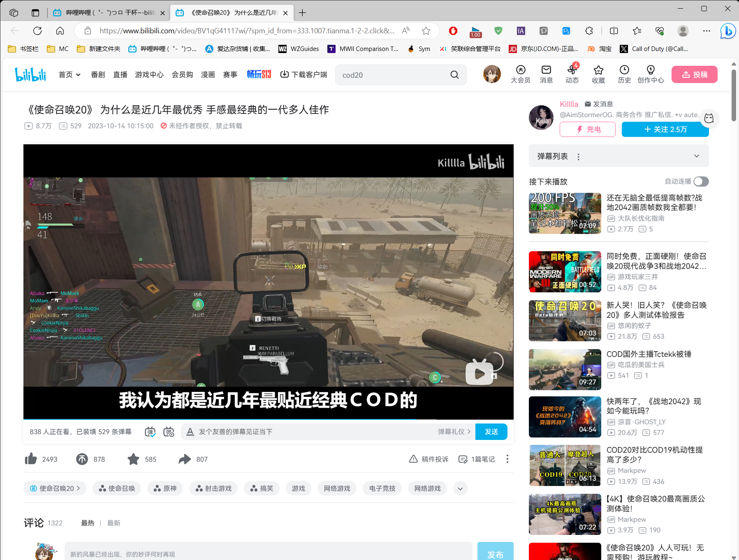
Task: Open 弹幕列表 three-dot options
Action: pos(579,157)
